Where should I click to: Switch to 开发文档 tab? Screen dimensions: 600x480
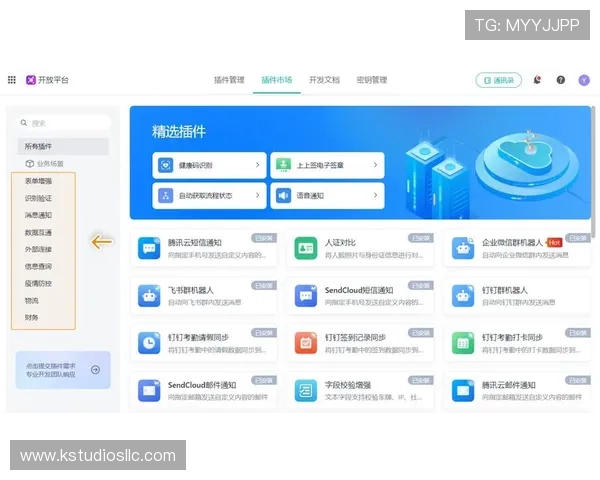pyautogui.click(x=324, y=80)
